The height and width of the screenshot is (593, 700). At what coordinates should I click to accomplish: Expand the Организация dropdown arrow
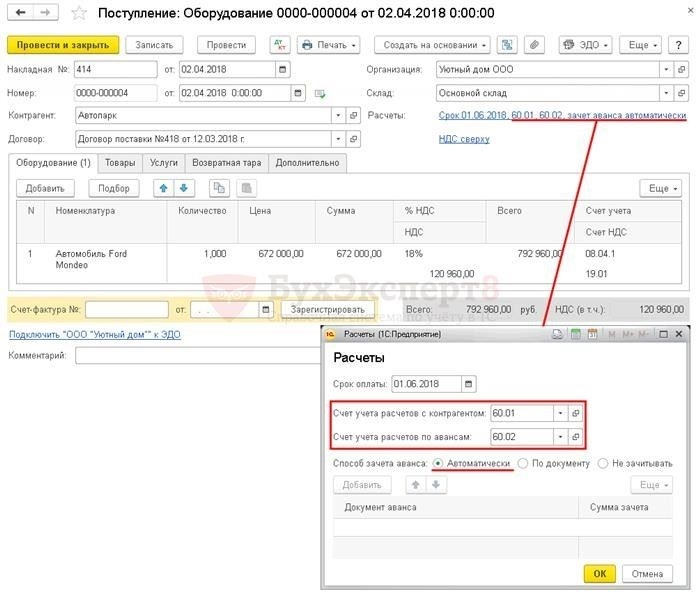click(x=666, y=70)
